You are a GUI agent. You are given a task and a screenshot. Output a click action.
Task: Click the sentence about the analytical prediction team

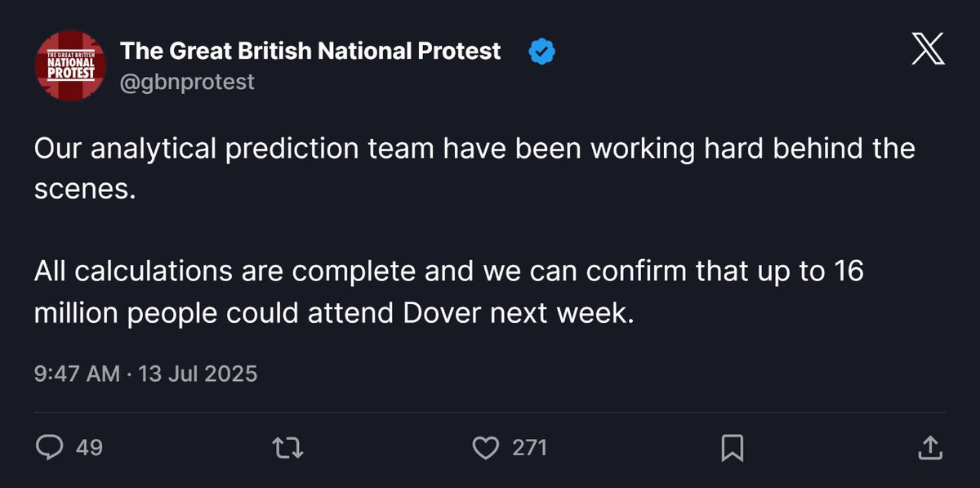coord(474,168)
